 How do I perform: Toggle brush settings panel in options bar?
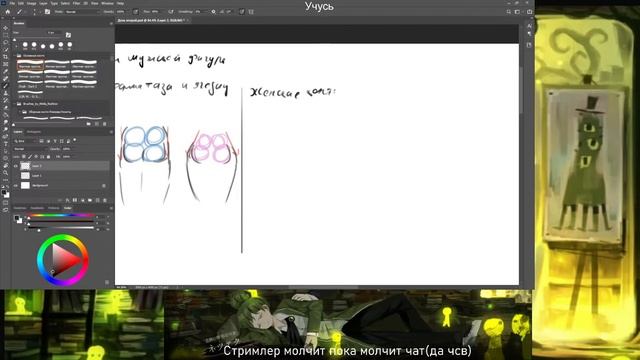[x=47, y=12]
